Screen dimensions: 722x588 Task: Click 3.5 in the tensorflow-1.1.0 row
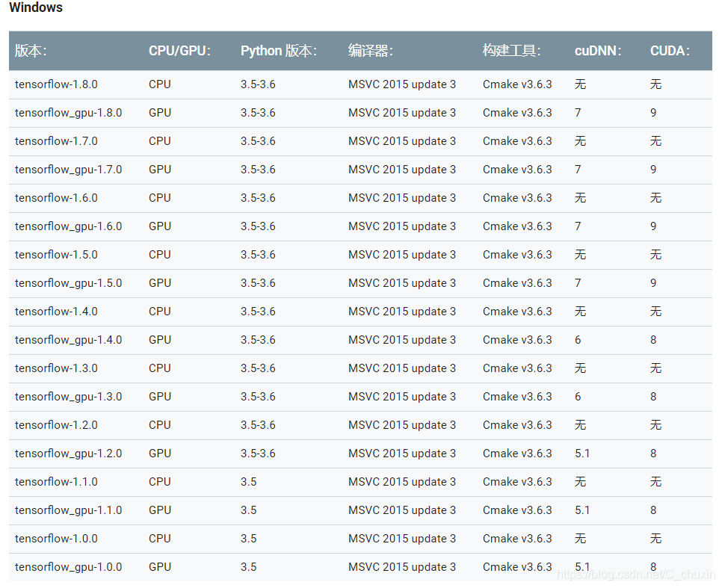point(249,482)
